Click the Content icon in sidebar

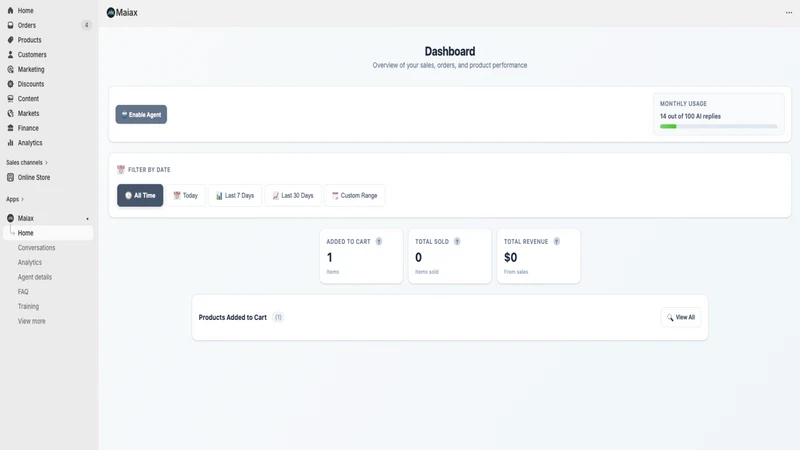[10, 98]
